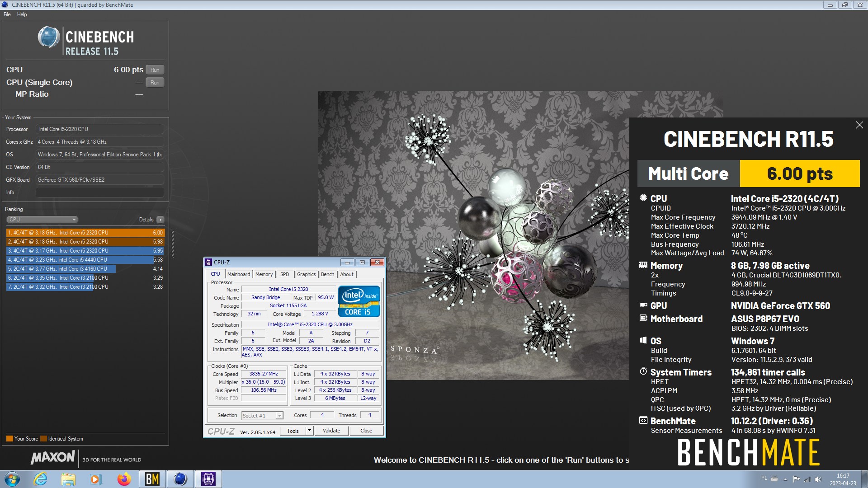Switch to CPU-Z Graphics tab
868x488 pixels.
307,274
